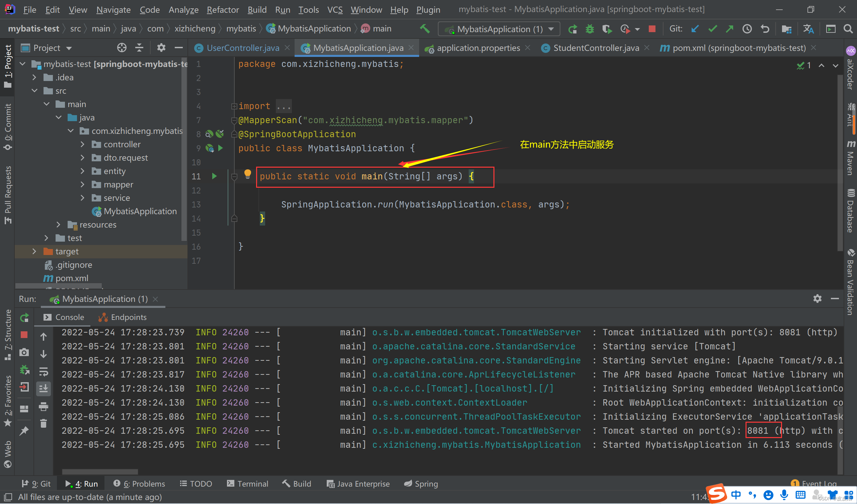Click Git push green arrow
Screen dimensions: 857x504
[729, 29]
